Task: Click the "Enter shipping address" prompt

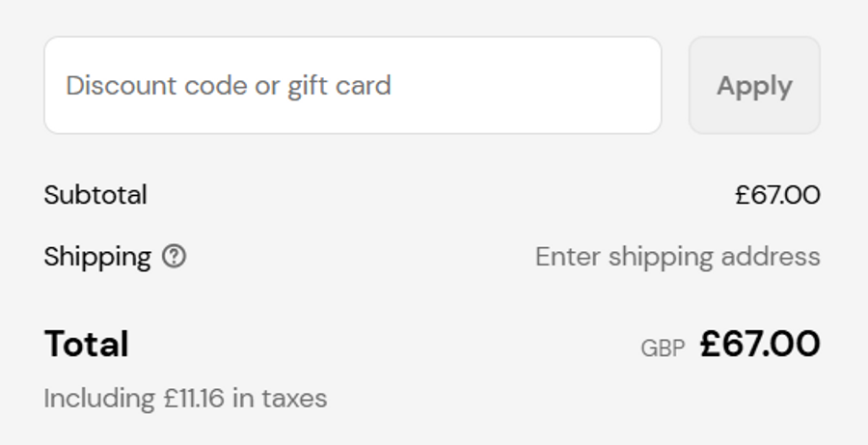Action: (x=677, y=257)
